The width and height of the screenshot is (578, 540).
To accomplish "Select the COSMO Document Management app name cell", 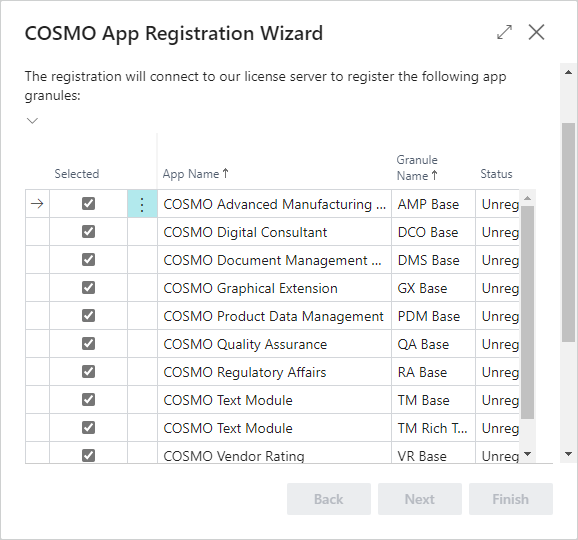I will tap(274, 260).
